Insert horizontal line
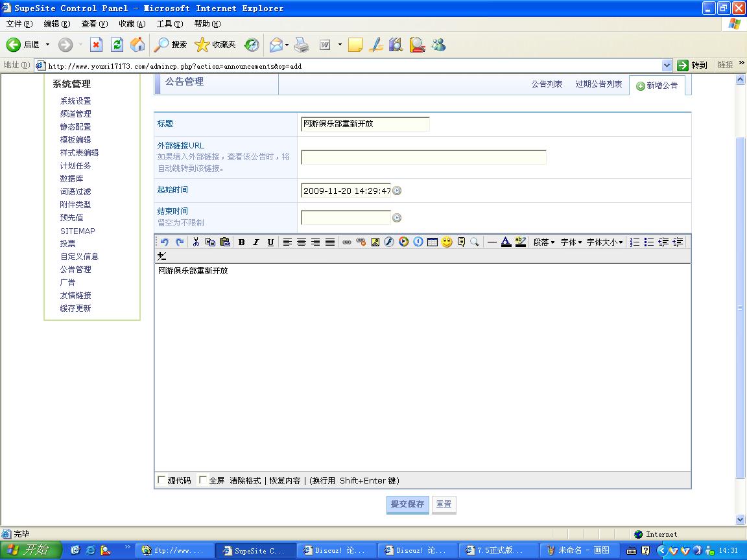This screenshot has width=747, height=560. [x=492, y=242]
